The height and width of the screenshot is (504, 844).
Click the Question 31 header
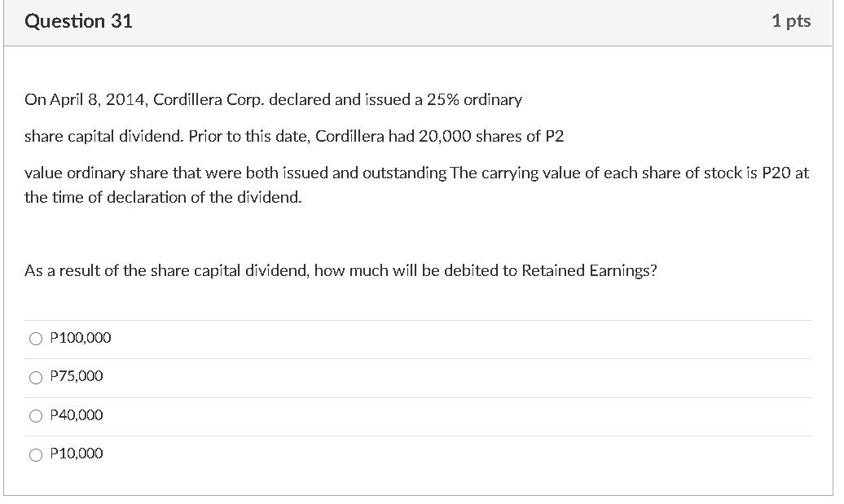pyautogui.click(x=79, y=21)
